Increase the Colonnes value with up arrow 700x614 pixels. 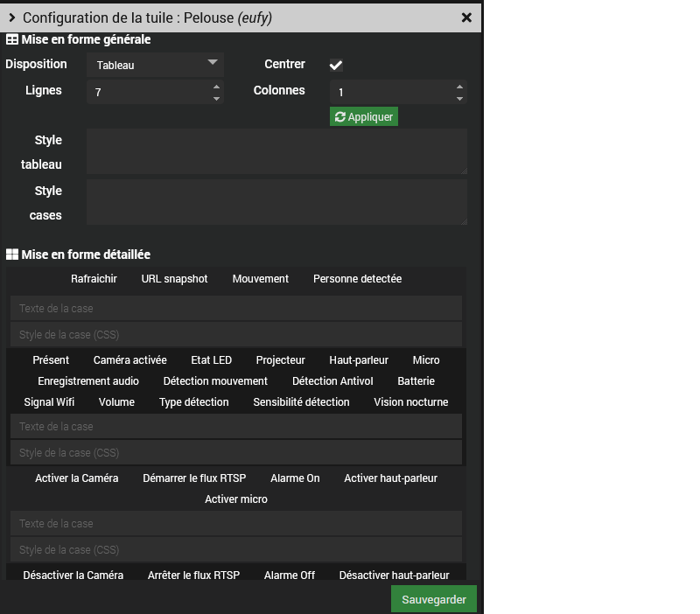[460, 87]
